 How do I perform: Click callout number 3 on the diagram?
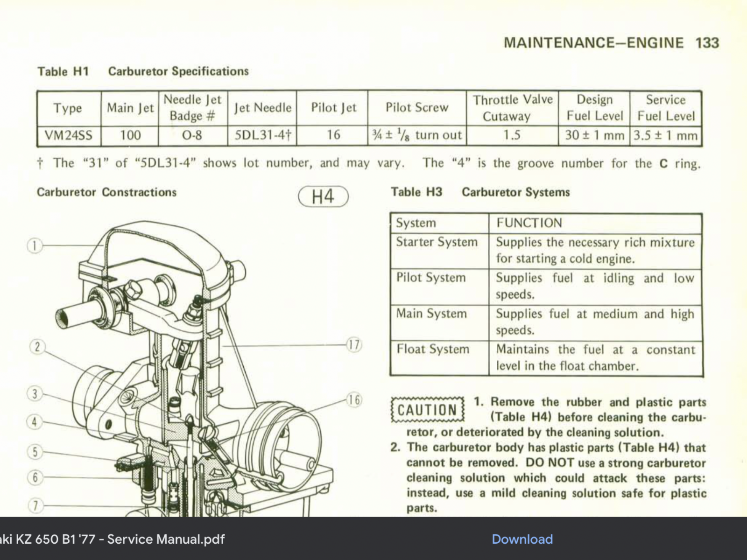35,393
